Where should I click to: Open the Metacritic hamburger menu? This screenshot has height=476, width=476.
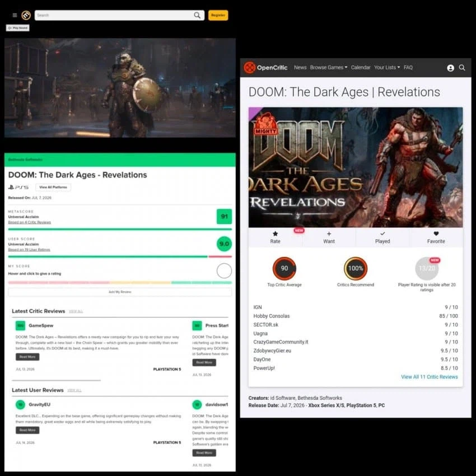(x=15, y=15)
